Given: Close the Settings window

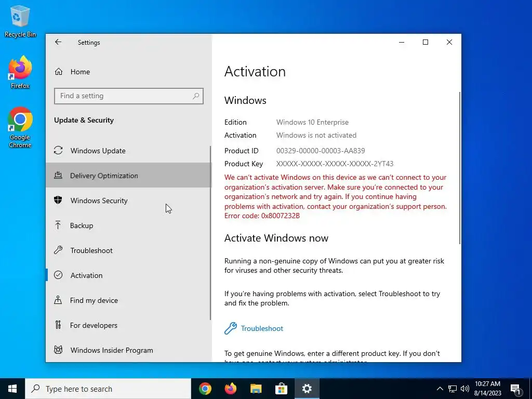Looking at the screenshot, I should click(x=449, y=42).
